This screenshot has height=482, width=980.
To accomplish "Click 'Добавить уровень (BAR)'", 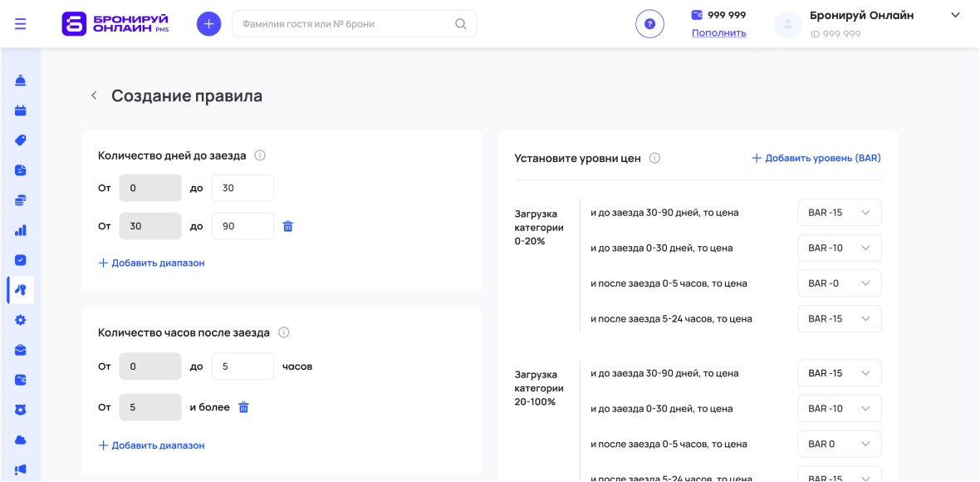I will point(816,158).
